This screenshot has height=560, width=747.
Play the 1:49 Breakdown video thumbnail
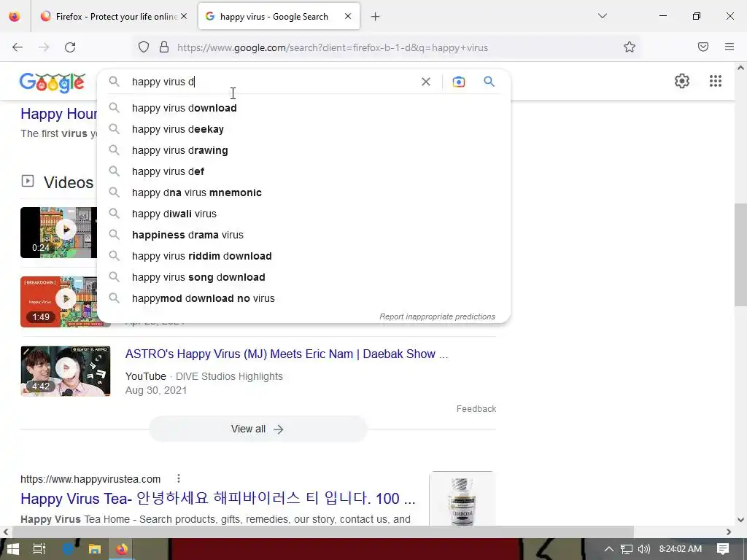pyautogui.click(x=58, y=302)
